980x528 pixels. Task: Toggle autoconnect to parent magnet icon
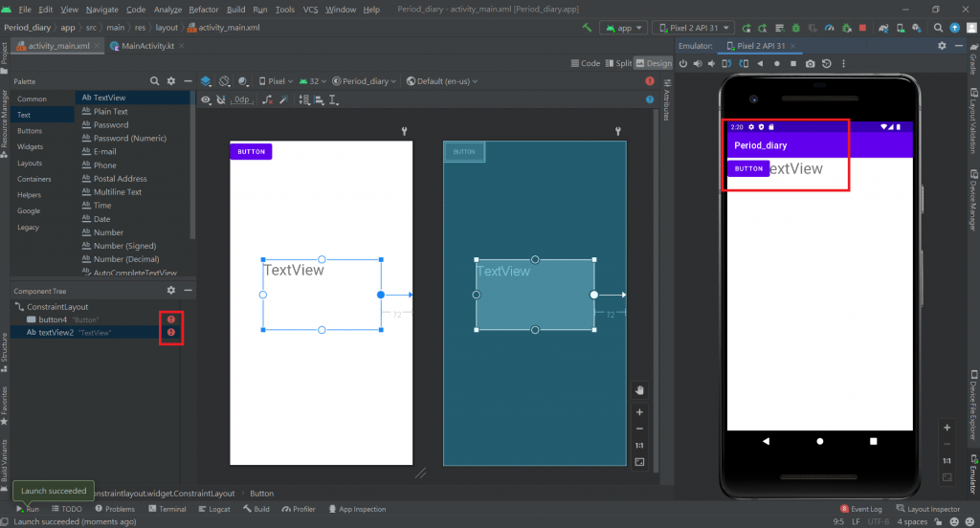tap(221, 100)
